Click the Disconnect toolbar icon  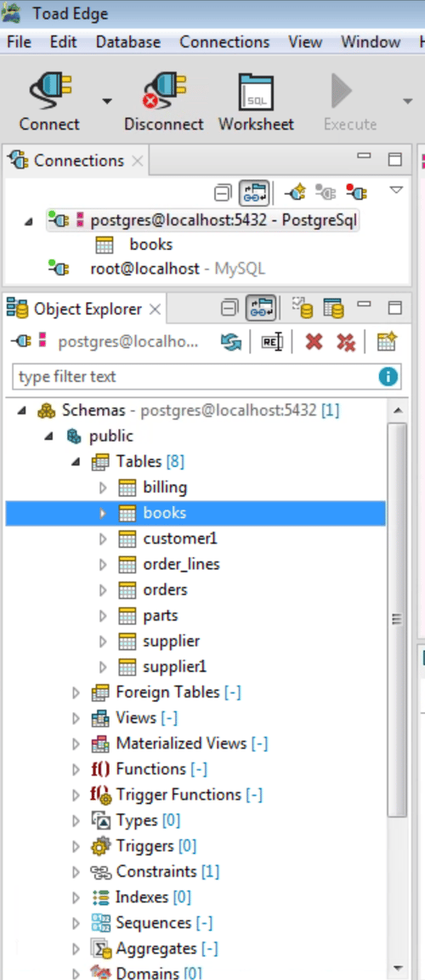(163, 91)
